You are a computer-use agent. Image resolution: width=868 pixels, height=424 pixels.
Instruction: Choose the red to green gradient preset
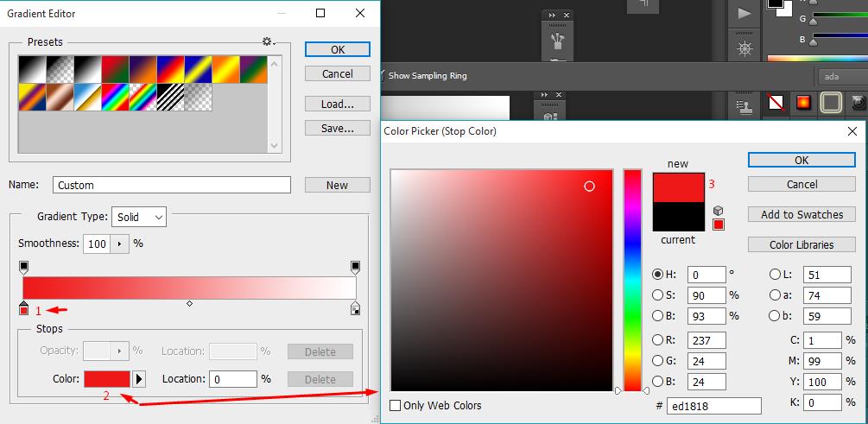click(x=115, y=69)
